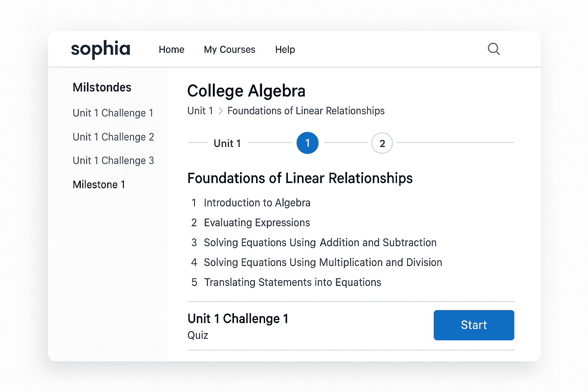The width and height of the screenshot is (588, 392).
Task: Open lesson Introduction to Algebra
Action: click(257, 203)
